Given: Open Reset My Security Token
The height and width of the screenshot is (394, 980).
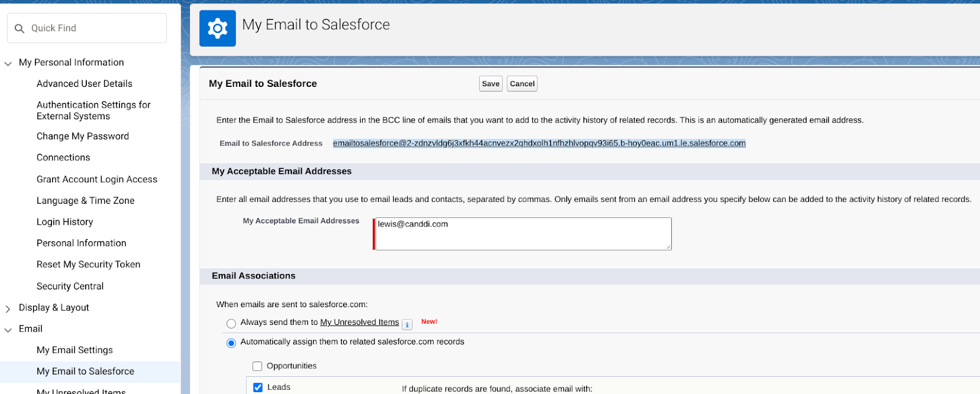Looking at the screenshot, I should click(x=88, y=265).
